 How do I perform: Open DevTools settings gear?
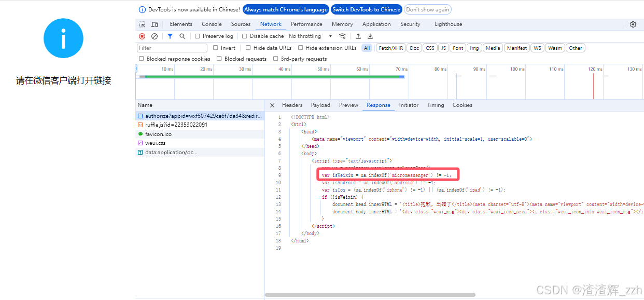[633, 24]
